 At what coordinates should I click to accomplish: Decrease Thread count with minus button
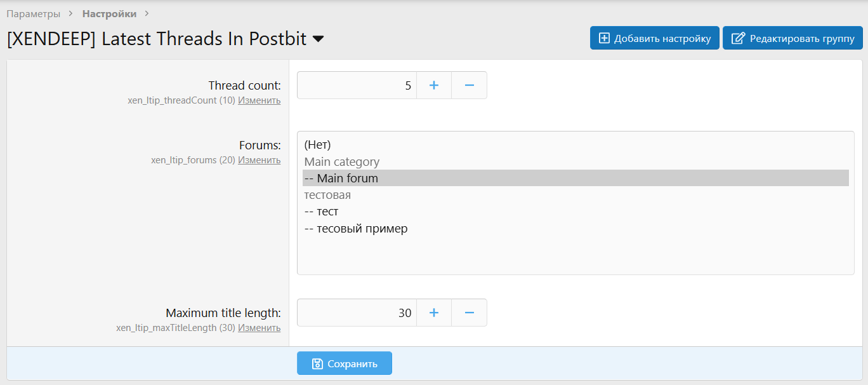pos(470,85)
